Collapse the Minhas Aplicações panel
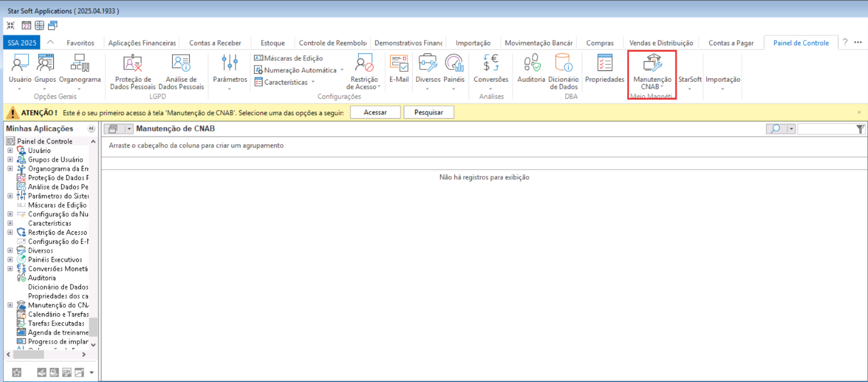Image resolution: width=868 pixels, height=382 pixels. point(91,128)
